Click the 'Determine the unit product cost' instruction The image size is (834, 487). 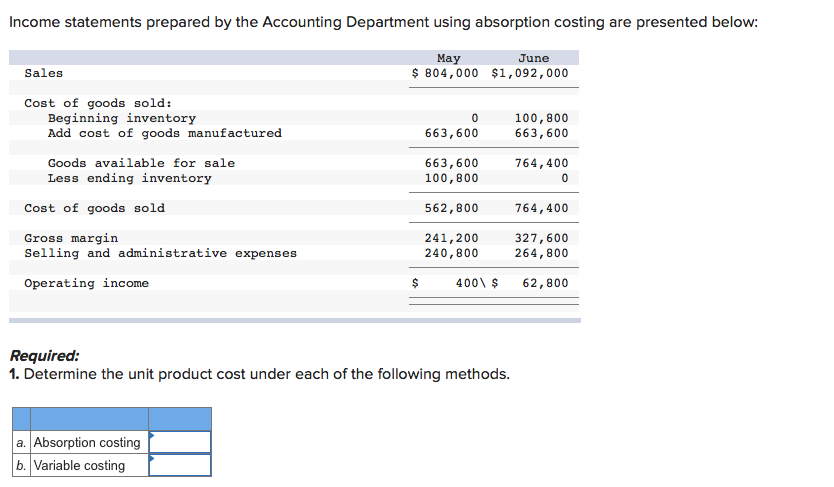click(x=260, y=374)
